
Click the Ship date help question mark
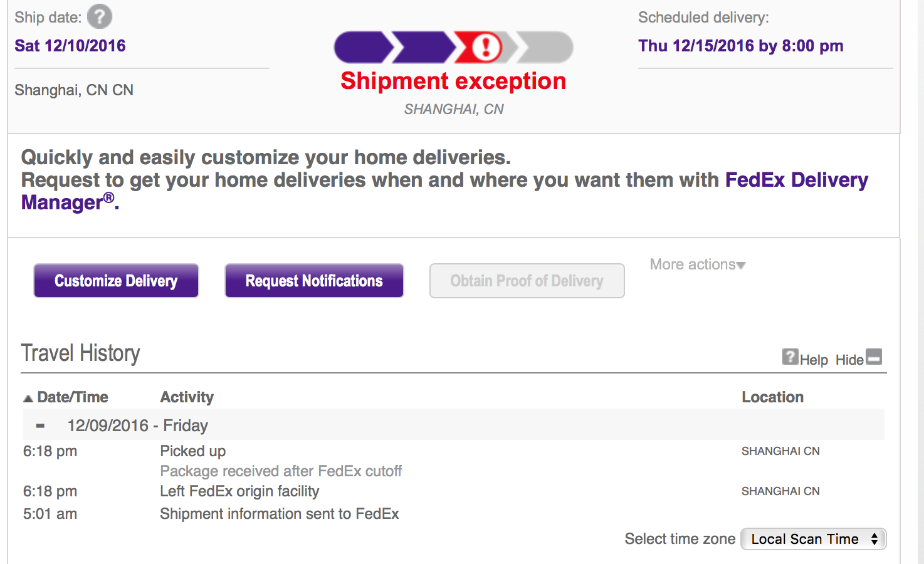(100, 17)
